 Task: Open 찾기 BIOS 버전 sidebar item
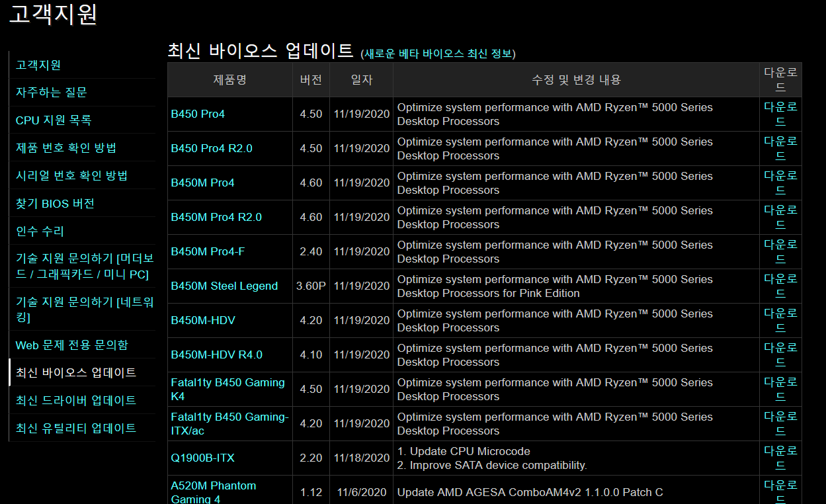(55, 204)
